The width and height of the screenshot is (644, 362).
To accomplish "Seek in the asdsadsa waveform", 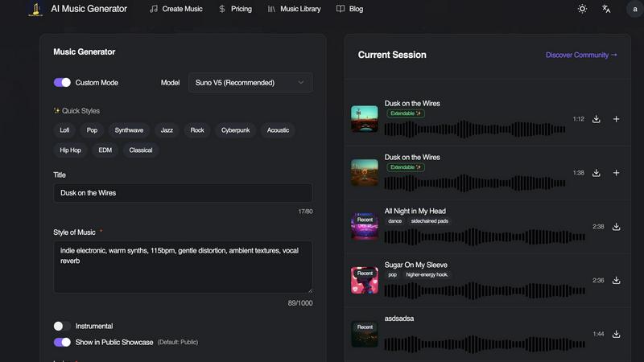I will point(485,344).
